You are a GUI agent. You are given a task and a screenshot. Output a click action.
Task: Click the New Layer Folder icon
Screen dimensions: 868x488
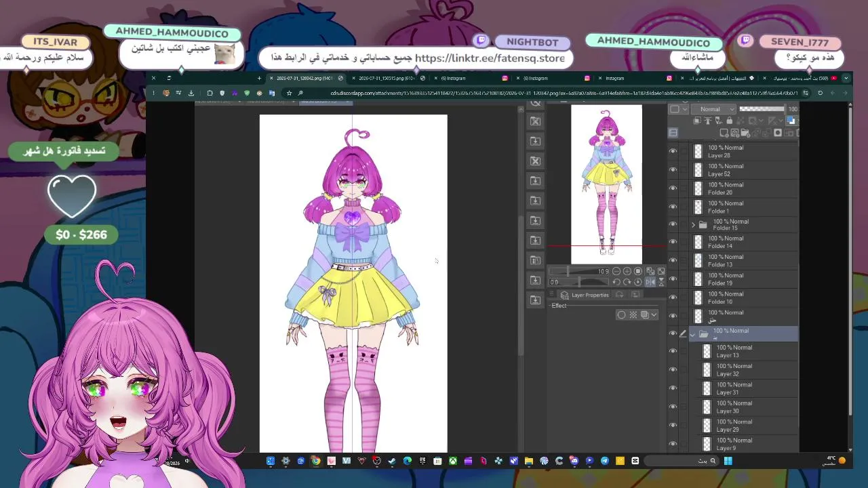point(745,133)
